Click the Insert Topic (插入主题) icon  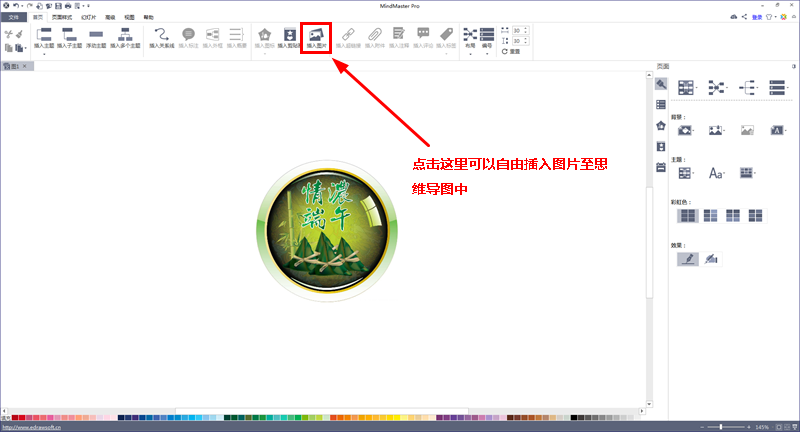44,35
